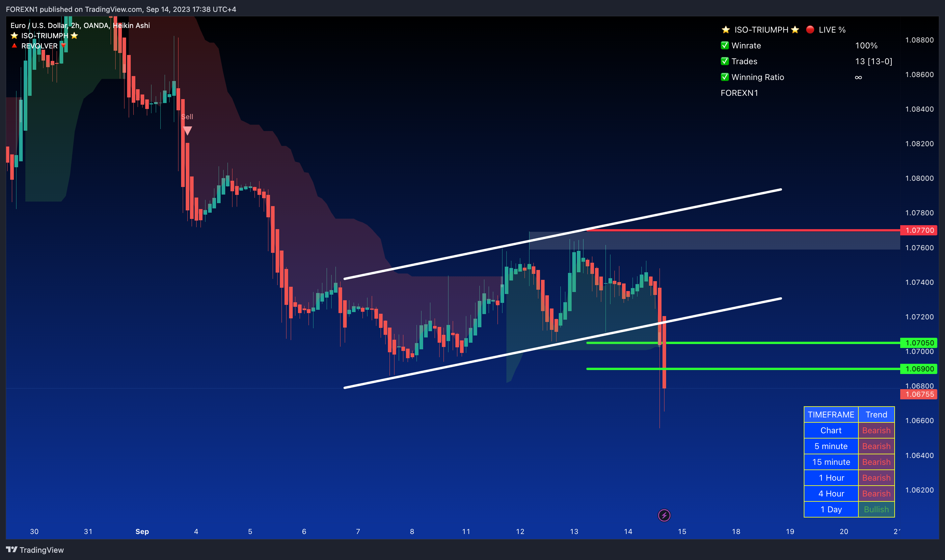Image resolution: width=945 pixels, height=560 pixels.
Task: Click the infinity Winning Ratio value
Action: [x=858, y=77]
